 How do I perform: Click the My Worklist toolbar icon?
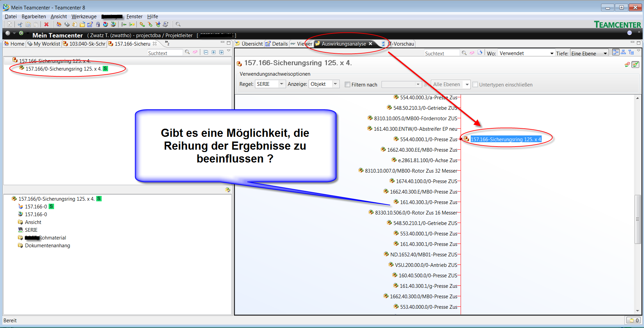(67, 24)
